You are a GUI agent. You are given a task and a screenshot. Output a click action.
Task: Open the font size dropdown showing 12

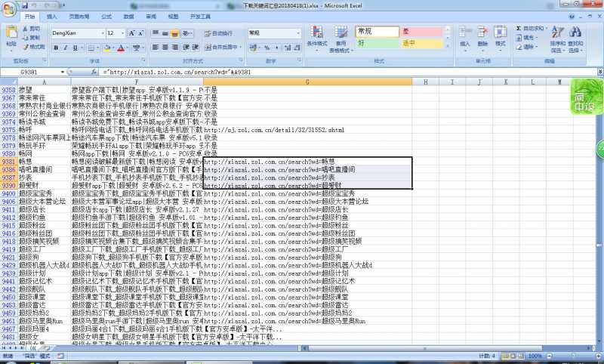[122, 33]
